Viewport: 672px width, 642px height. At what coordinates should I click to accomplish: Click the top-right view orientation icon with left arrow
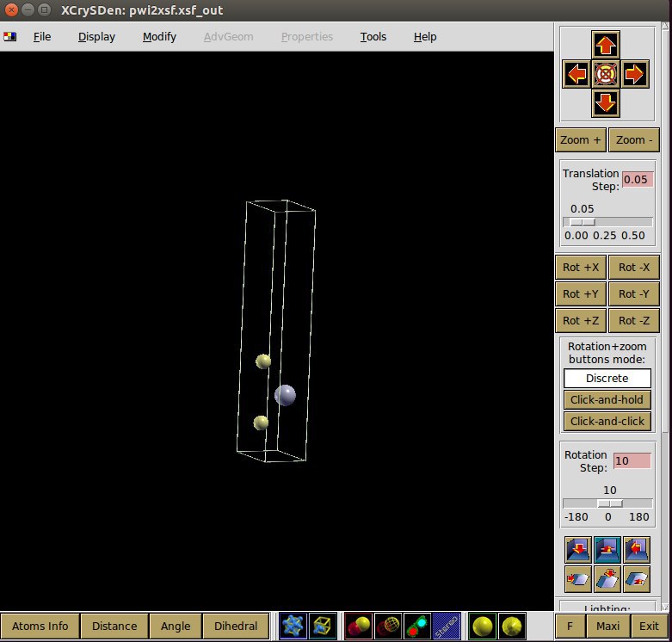click(x=637, y=550)
